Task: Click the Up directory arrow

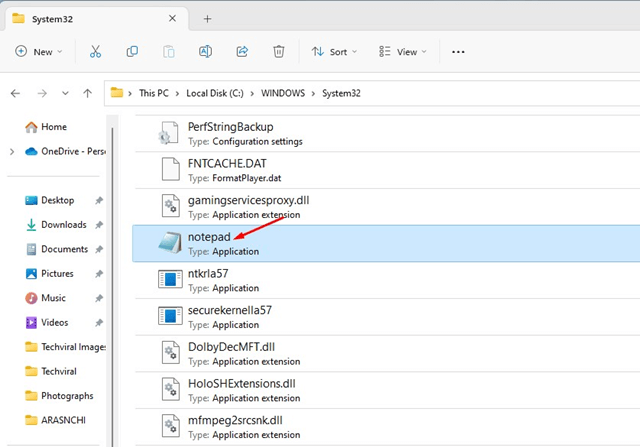Action: point(88,93)
